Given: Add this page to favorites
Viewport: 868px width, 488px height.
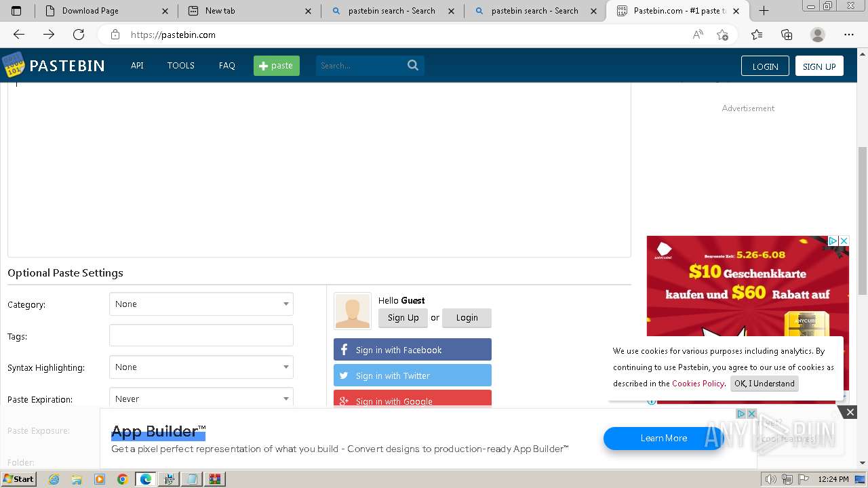Looking at the screenshot, I should (722, 35).
